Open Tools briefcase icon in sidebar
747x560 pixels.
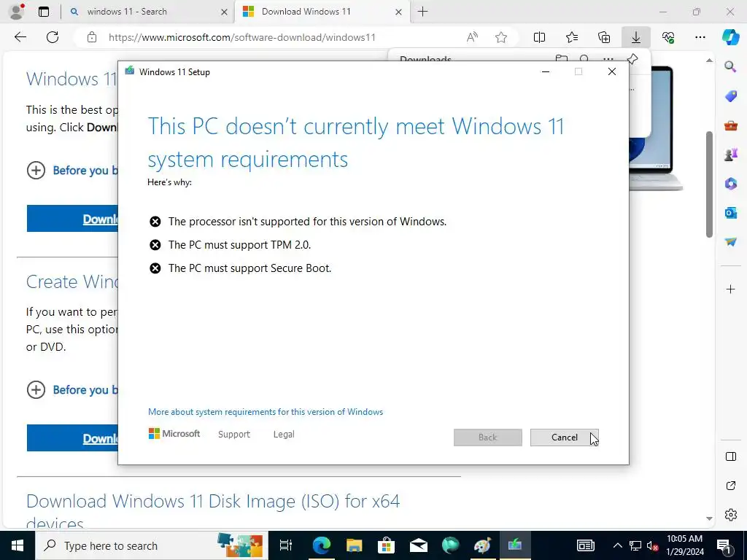point(730,125)
